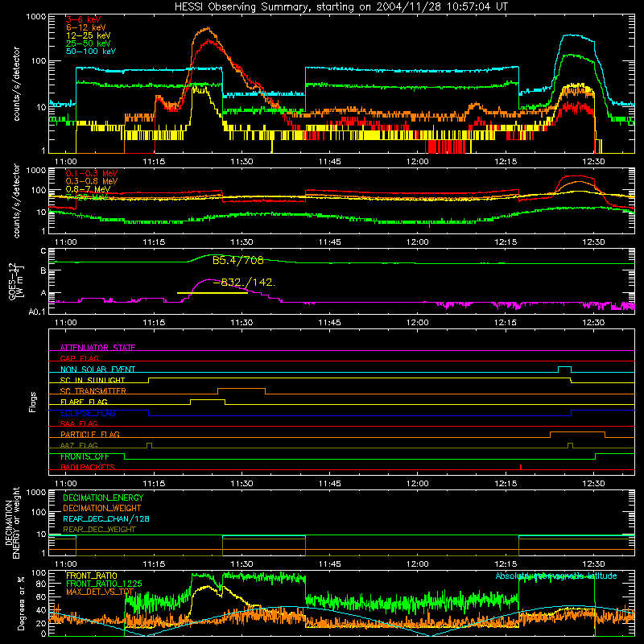644x644 pixels.
Task: Click the 0.1-0.3 MeV legend label
Action: [92, 173]
